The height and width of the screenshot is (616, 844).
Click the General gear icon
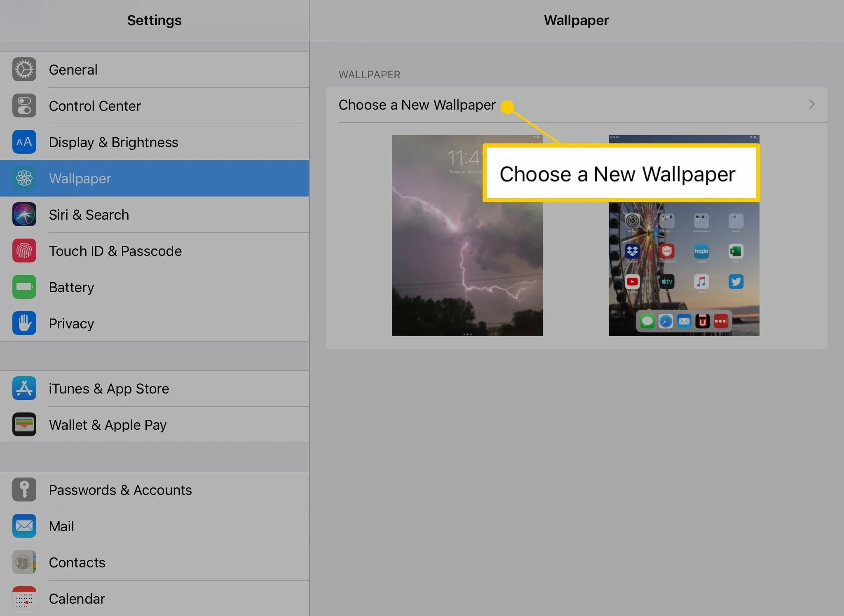tap(24, 70)
